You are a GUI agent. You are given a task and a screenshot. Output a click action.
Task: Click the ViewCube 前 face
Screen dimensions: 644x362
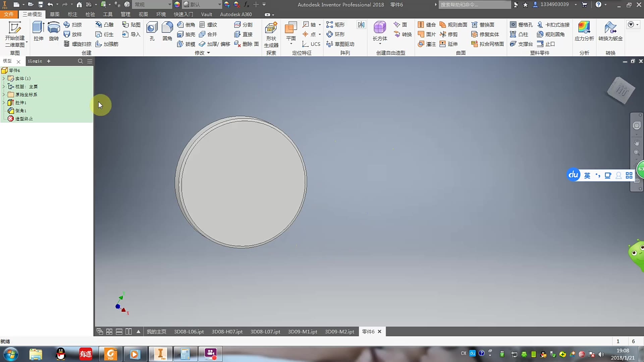coord(622,90)
